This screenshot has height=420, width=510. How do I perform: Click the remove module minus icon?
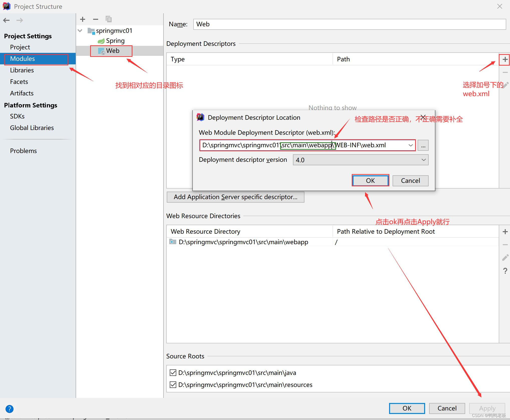(x=95, y=19)
